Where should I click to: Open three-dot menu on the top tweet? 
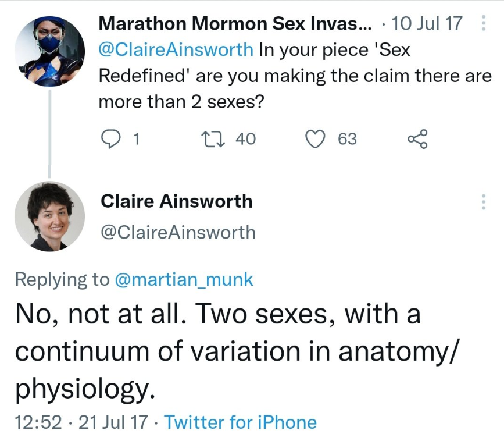tap(484, 24)
